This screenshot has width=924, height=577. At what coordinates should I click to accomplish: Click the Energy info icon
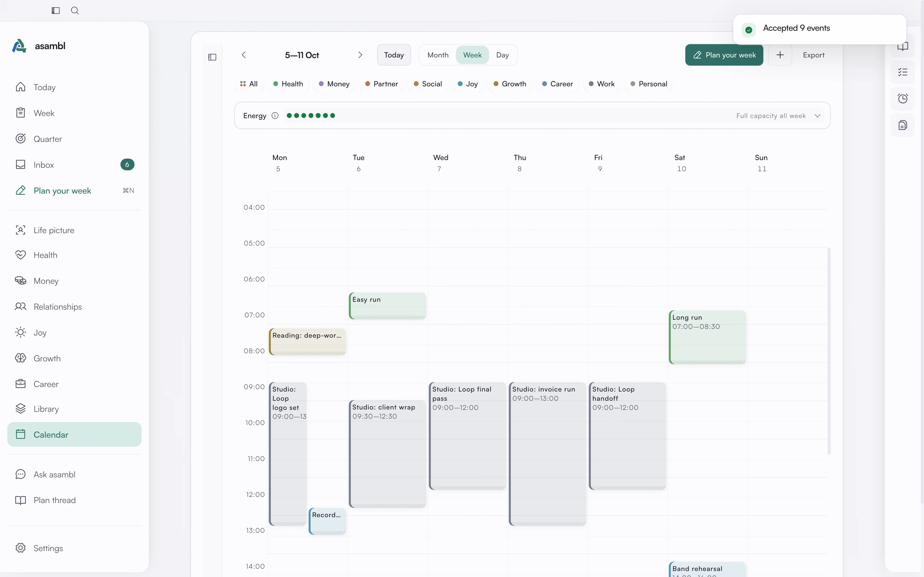pos(275,116)
